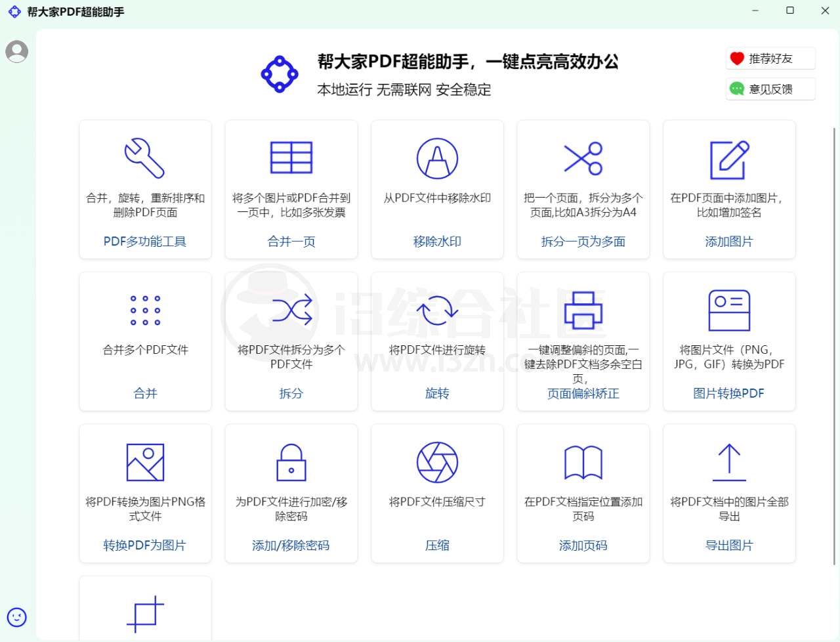The width and height of the screenshot is (840, 642).
Task: Click the table icon for 合并一页
Action: pyautogui.click(x=291, y=157)
